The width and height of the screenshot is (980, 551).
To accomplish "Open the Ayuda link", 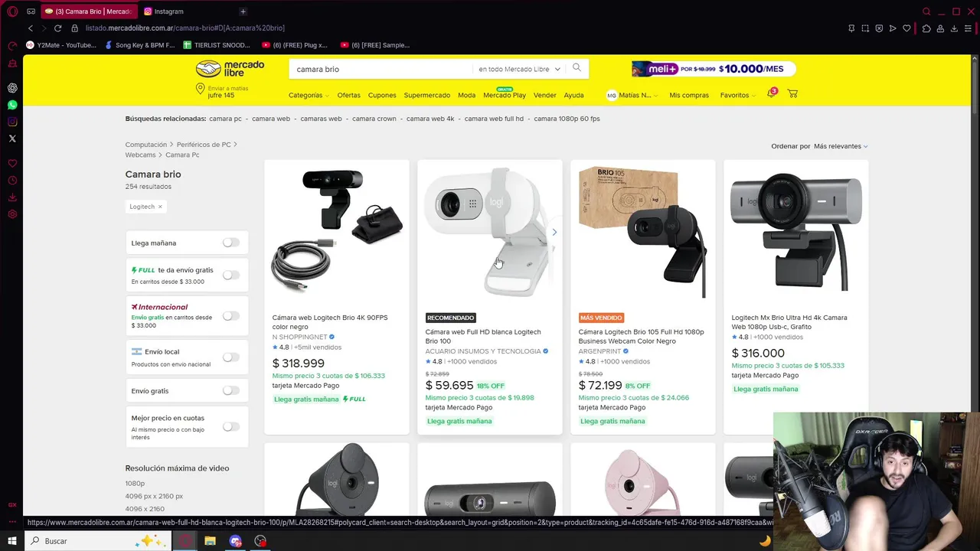I will pos(573,96).
